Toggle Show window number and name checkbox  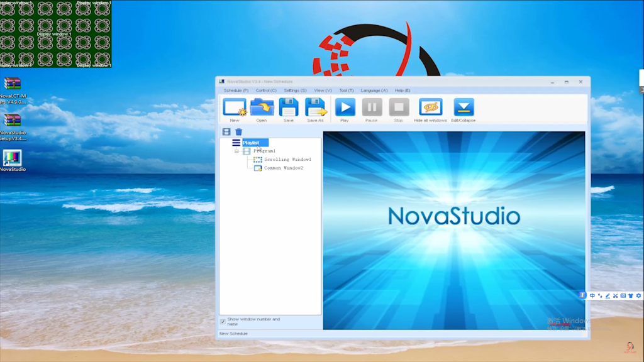223,321
